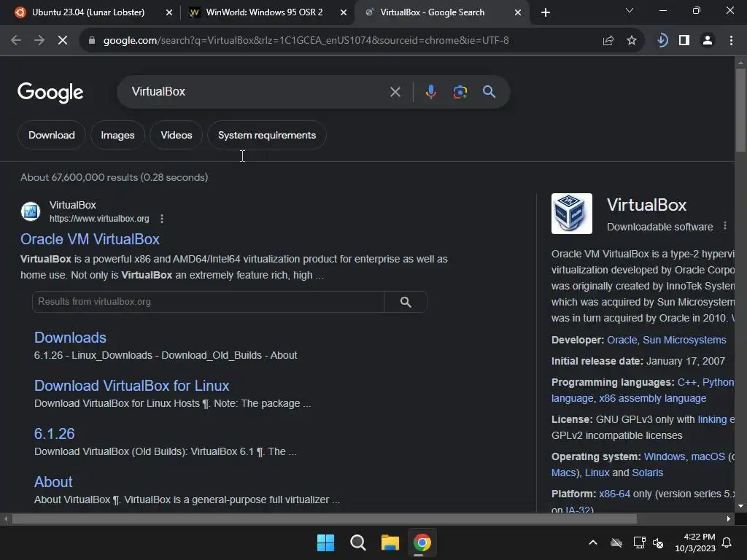Open the About sitelink

pyautogui.click(x=53, y=482)
